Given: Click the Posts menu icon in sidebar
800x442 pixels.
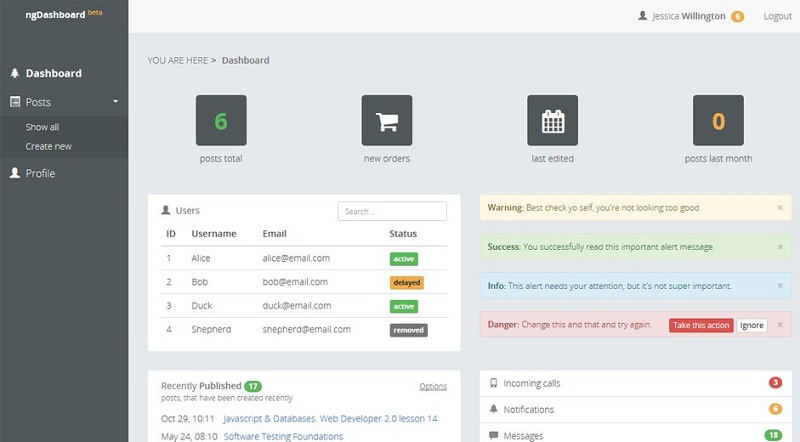Looking at the screenshot, I should click(15, 102).
